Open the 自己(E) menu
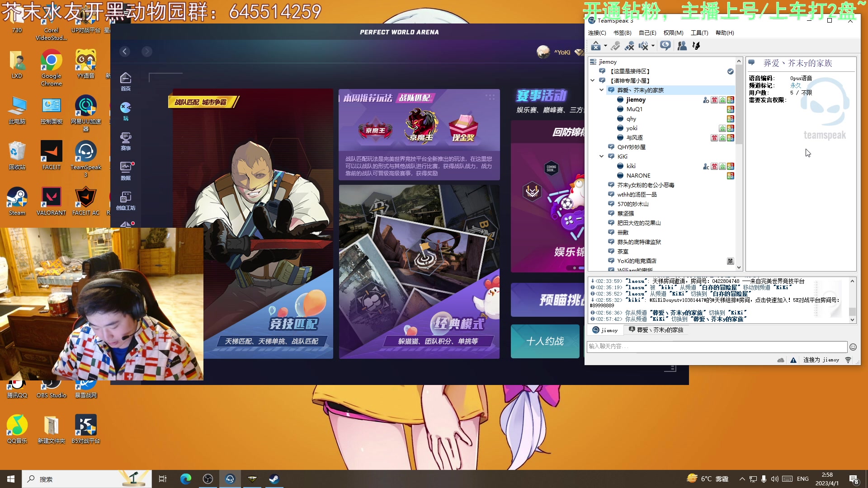The height and width of the screenshot is (488, 868). (647, 33)
